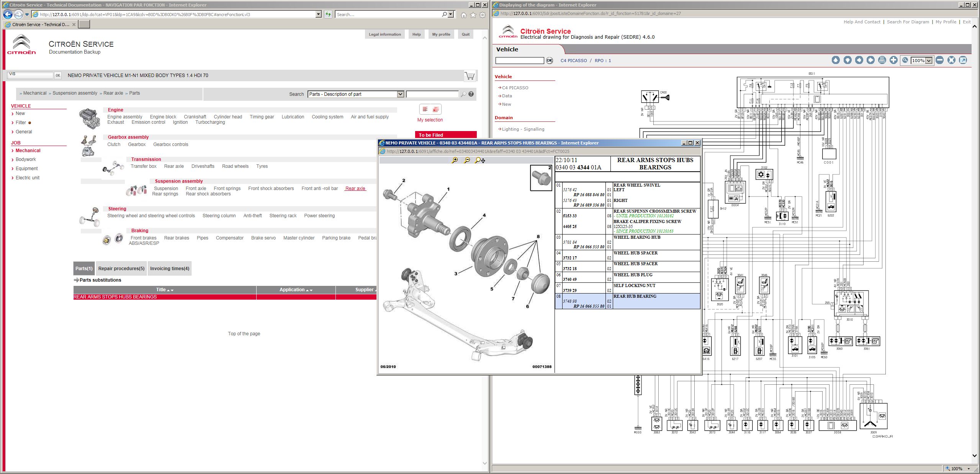
Task: Click the navigate-up arrow icon in the SEDRE toolbar
Action: 836,60
